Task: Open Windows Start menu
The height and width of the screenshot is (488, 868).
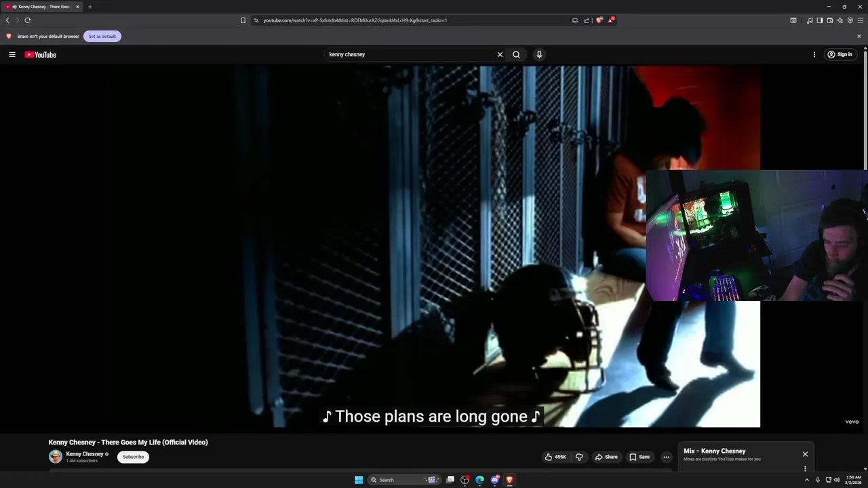Action: [359, 480]
